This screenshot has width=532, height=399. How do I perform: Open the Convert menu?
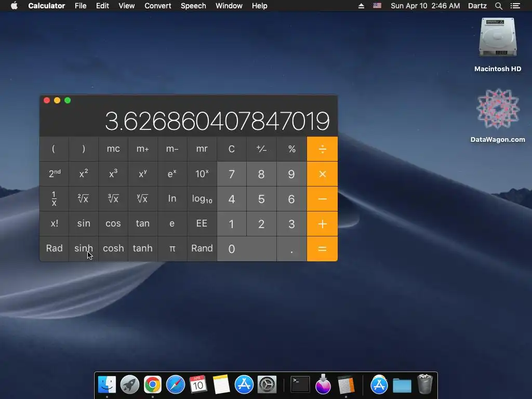158,6
